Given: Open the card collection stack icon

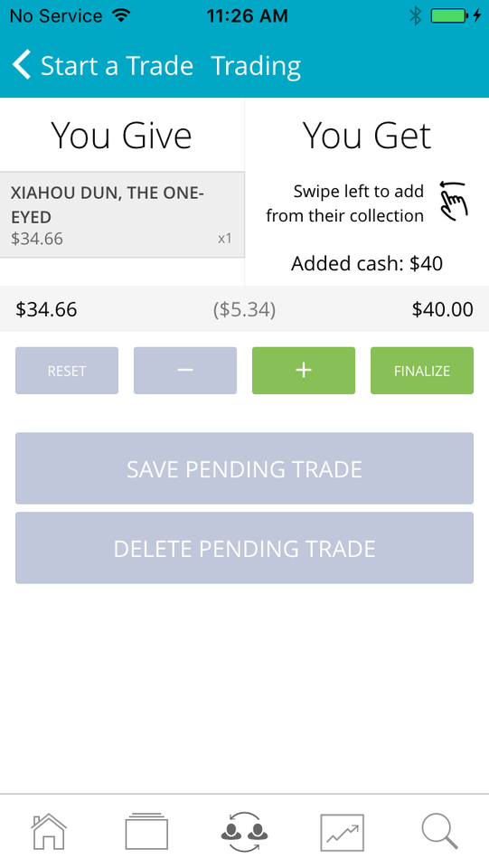Looking at the screenshot, I should click(146, 831).
